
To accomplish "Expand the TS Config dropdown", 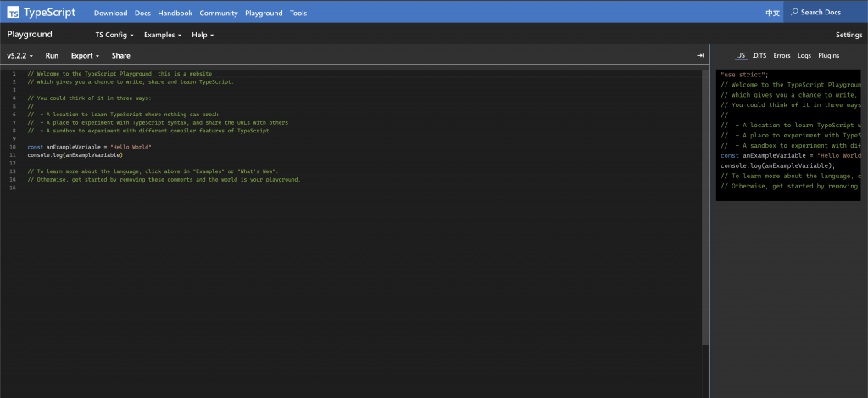I will tap(114, 35).
